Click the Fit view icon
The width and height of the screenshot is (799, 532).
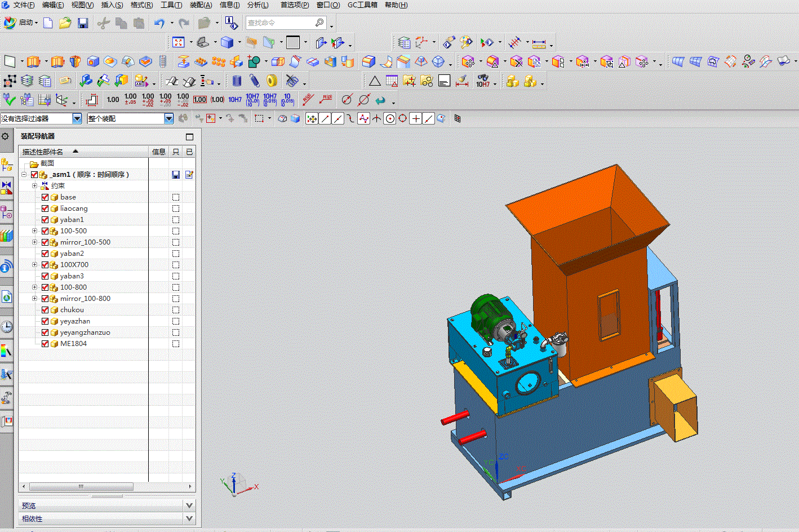(179, 42)
